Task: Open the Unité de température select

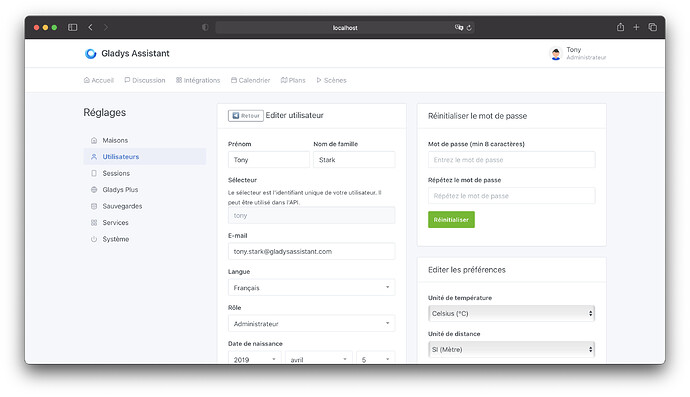Action: pyautogui.click(x=511, y=313)
